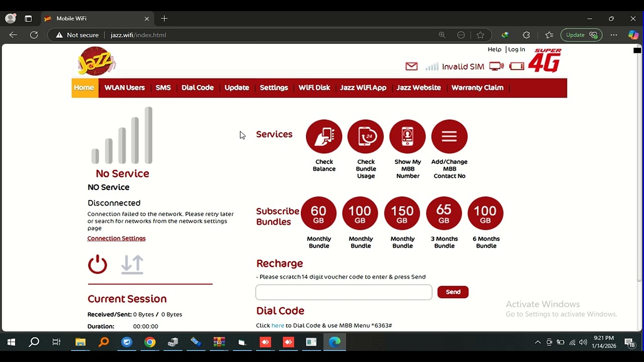Open the Check Bundle Usage icon
This screenshot has height=362, width=644.
(366, 136)
